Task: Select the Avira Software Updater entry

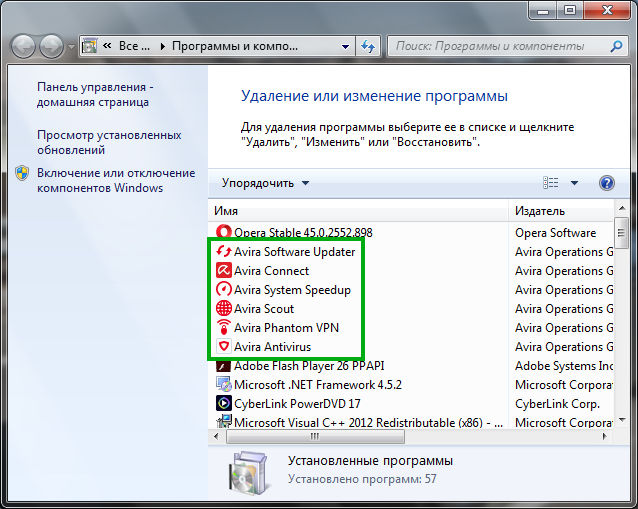Action: click(x=295, y=251)
